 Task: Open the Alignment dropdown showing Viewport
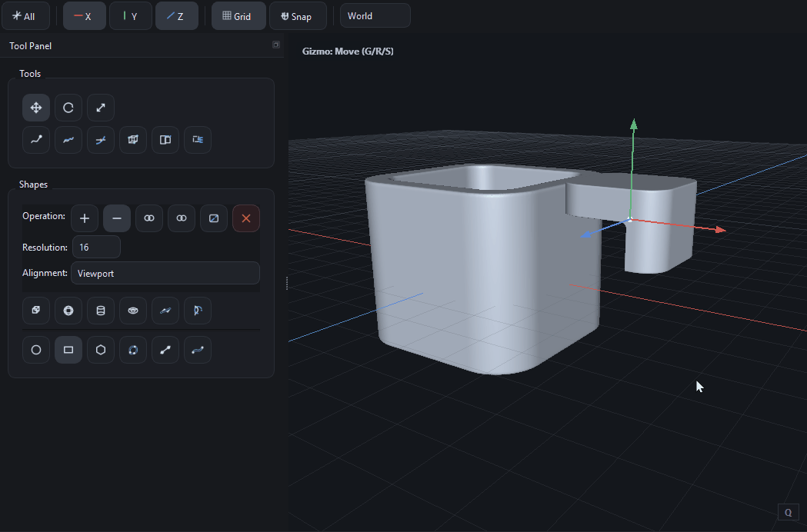(165, 273)
